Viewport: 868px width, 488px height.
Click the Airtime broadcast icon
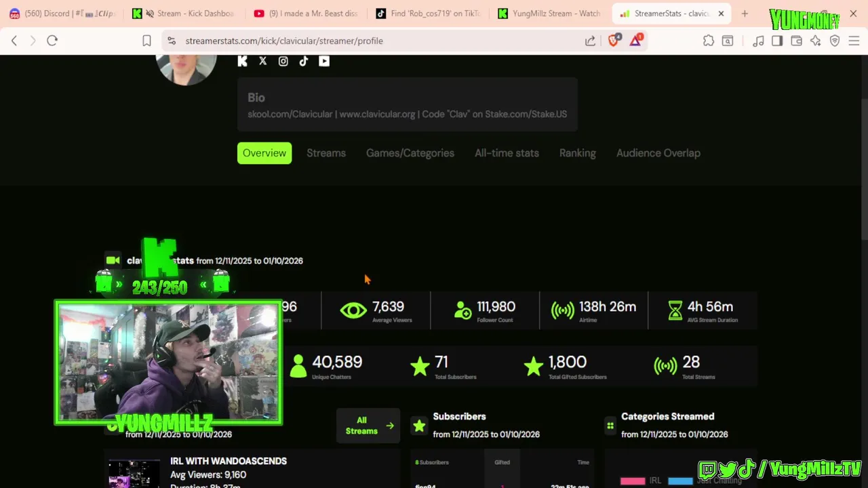[x=562, y=310]
